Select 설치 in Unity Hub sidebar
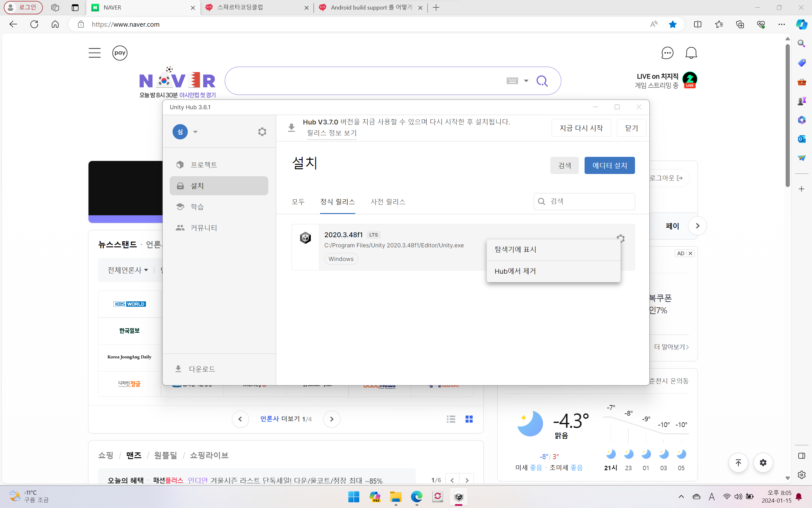 [219, 186]
